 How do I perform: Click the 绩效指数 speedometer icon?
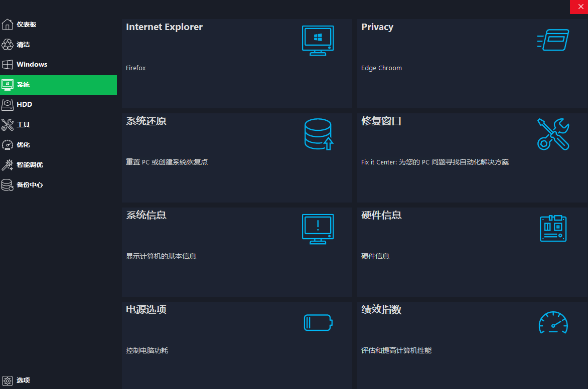[x=553, y=322]
